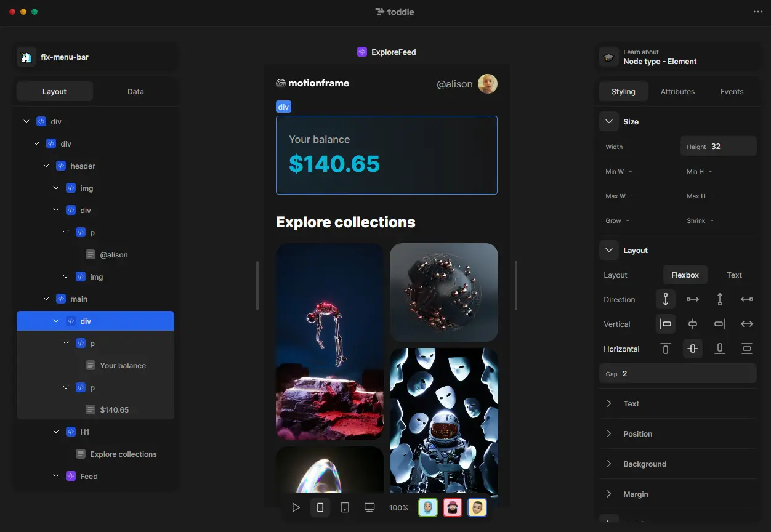Switch canvas to tablet viewport icon
Viewport: 771px width, 532px height.
[x=345, y=507]
